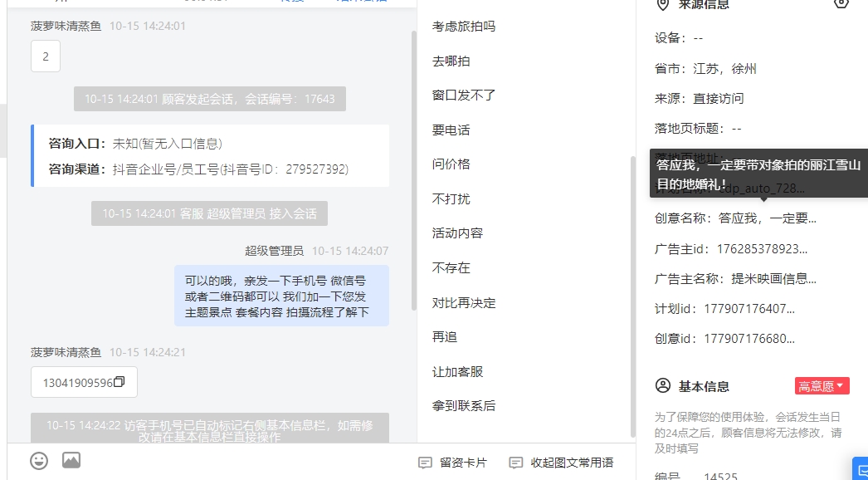Select quick phrase 考虑旅拍吗
Viewport: 868px width, 480px height.
pos(464,26)
